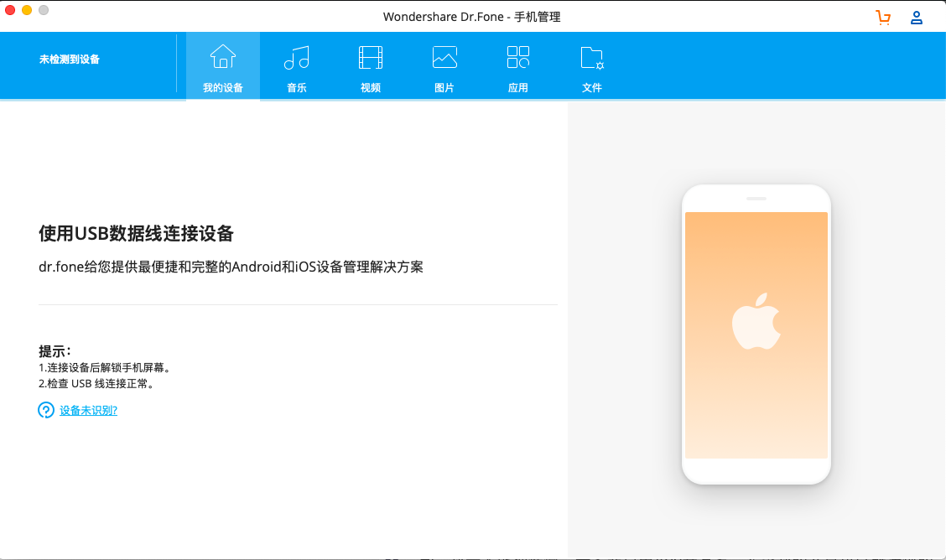946x560 pixels.
Task: Open the 设备未识别? help link
Action: click(88, 411)
